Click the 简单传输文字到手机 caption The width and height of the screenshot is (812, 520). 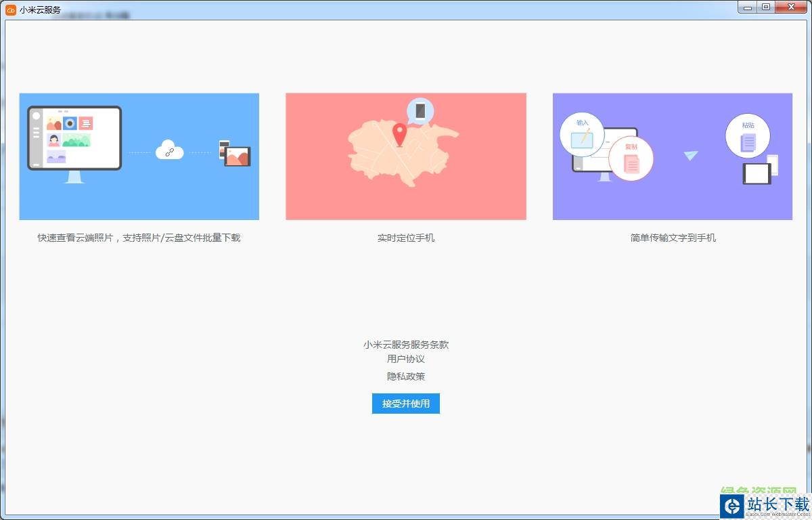point(673,238)
